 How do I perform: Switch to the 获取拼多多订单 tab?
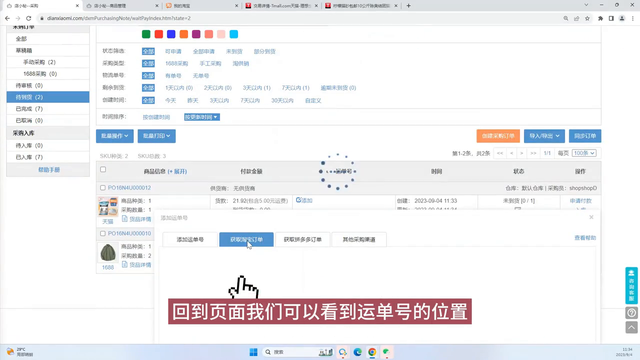click(x=303, y=239)
